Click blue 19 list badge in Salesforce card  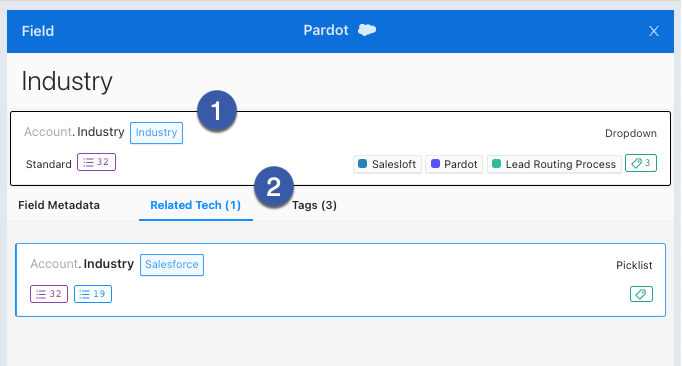[93, 294]
